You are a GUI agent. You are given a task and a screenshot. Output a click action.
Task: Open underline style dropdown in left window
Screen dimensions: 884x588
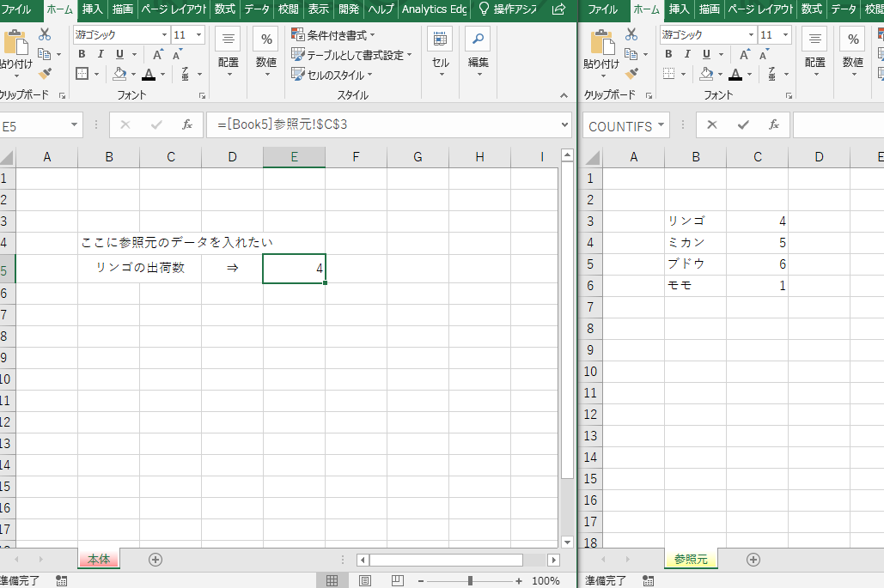point(134,55)
